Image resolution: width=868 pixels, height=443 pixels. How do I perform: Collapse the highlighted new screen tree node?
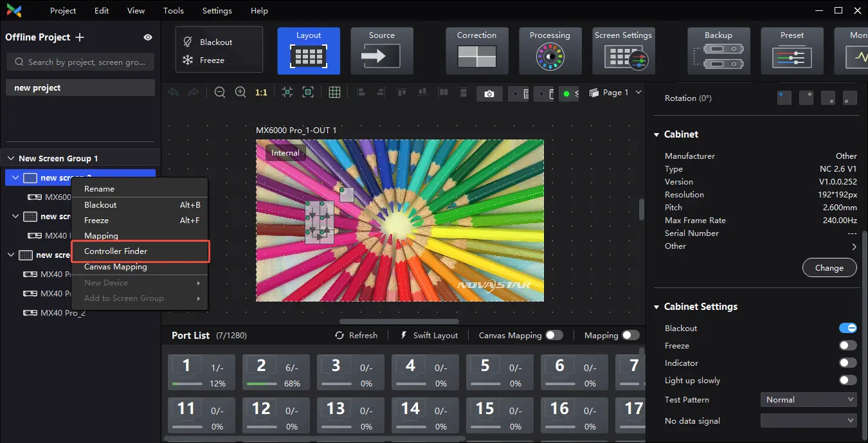(x=16, y=177)
